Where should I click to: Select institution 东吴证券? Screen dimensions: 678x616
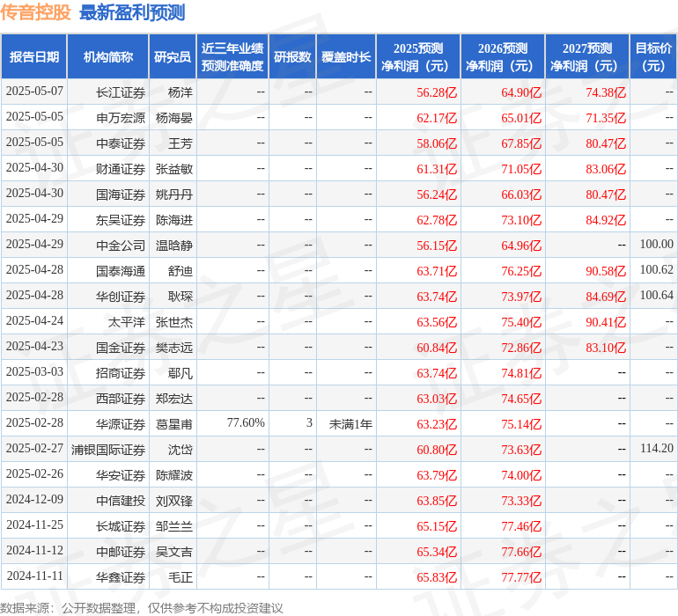click(x=121, y=220)
